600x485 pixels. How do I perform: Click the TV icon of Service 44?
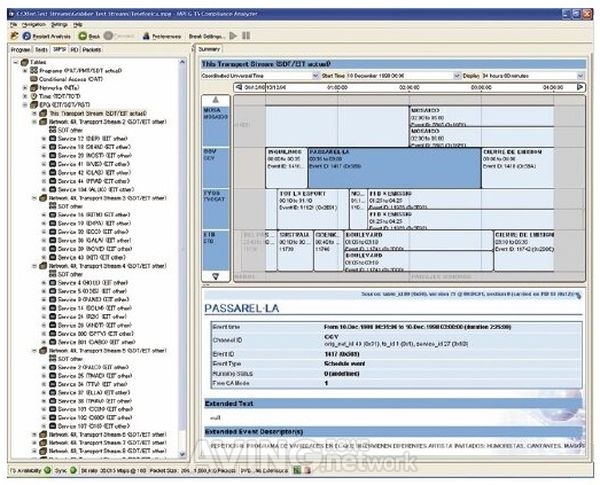[53, 181]
